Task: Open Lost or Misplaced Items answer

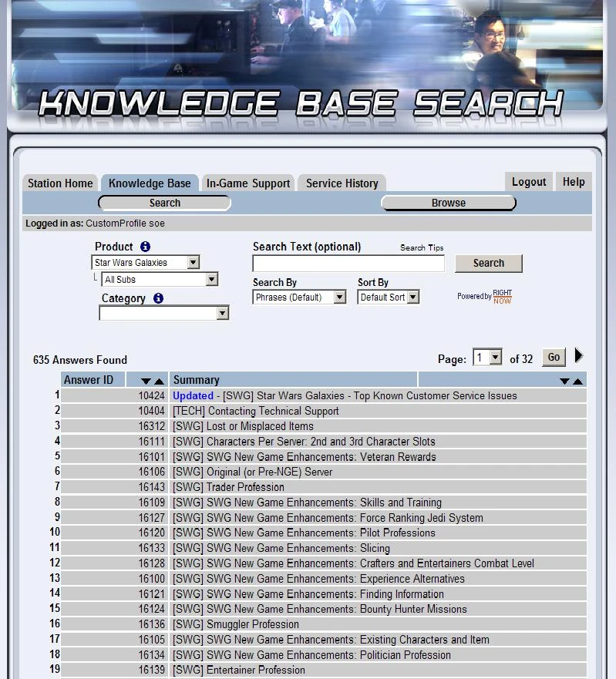Action: [243, 426]
